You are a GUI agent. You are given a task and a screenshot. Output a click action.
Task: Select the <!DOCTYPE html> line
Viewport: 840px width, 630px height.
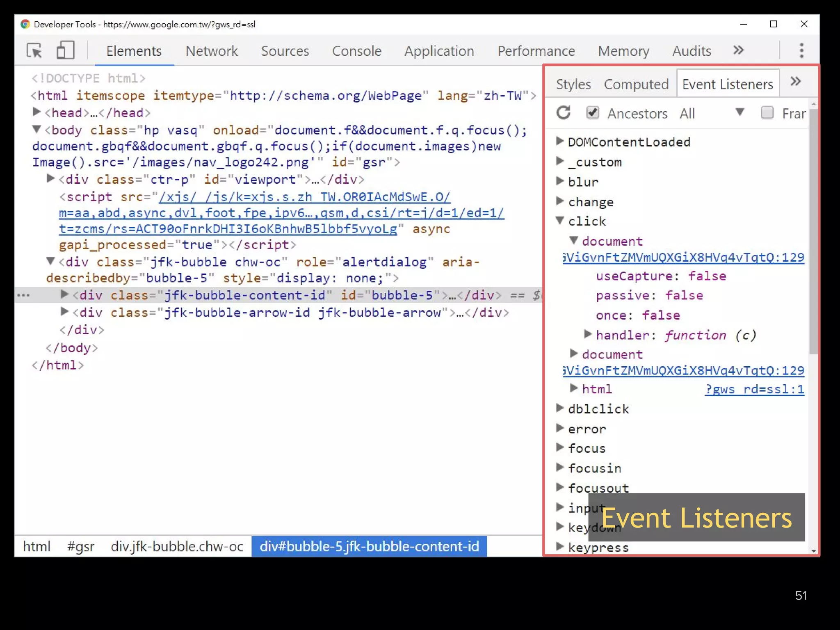[x=89, y=78]
